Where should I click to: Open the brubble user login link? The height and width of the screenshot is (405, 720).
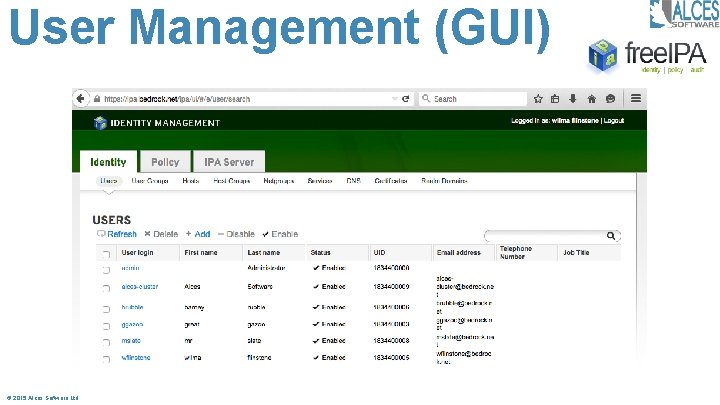click(x=133, y=307)
